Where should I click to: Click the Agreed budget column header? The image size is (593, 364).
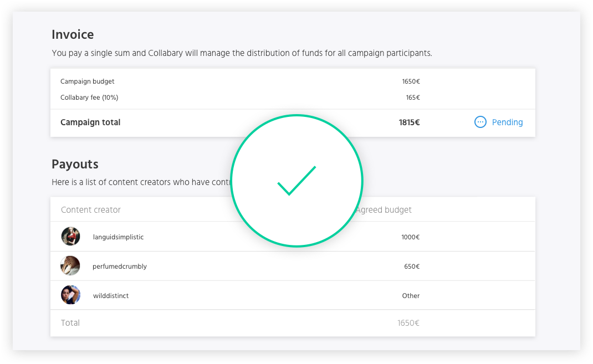(x=386, y=210)
